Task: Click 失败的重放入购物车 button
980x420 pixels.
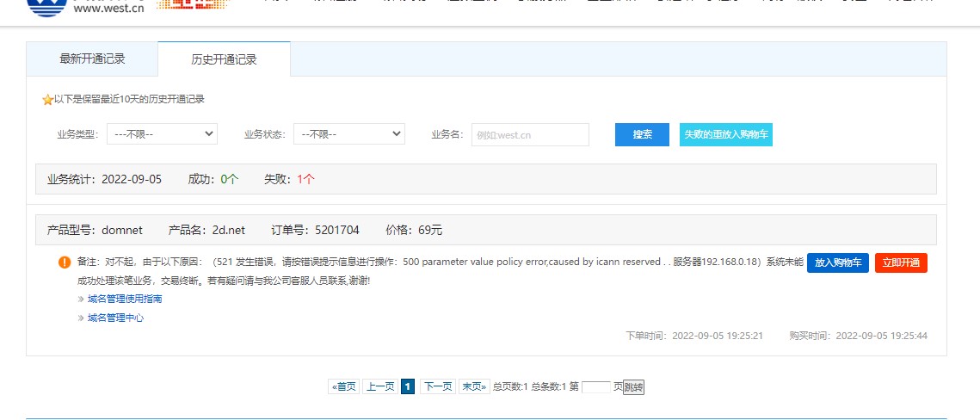Action: [x=725, y=134]
